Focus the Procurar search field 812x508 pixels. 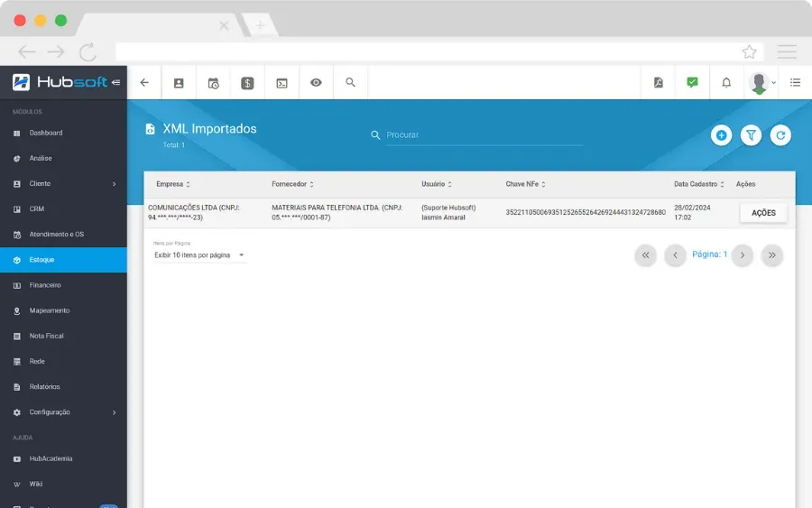pyautogui.click(x=484, y=135)
